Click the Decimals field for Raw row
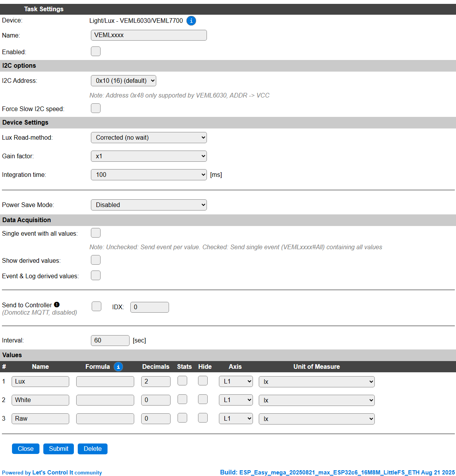Screen dimensions: 456x476 coord(156,419)
